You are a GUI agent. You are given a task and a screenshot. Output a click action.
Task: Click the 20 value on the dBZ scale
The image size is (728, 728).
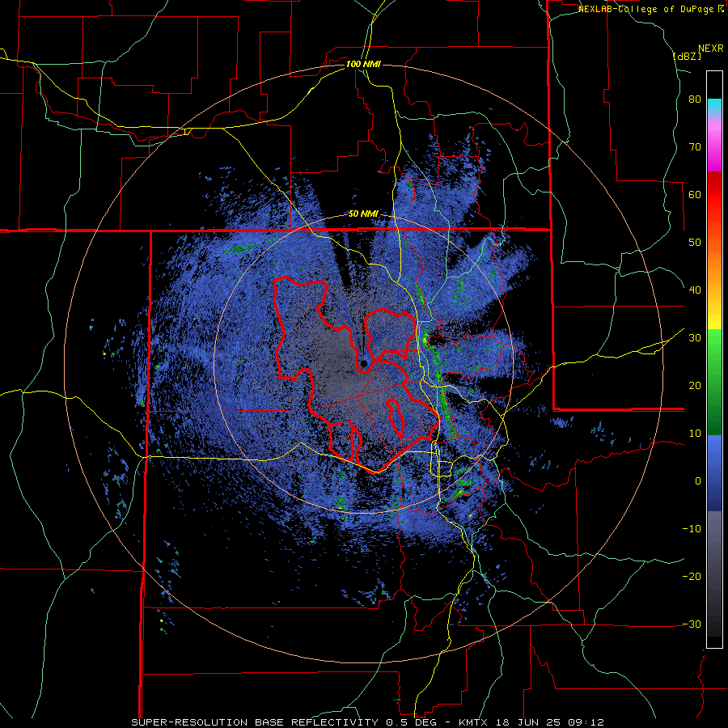click(x=695, y=385)
